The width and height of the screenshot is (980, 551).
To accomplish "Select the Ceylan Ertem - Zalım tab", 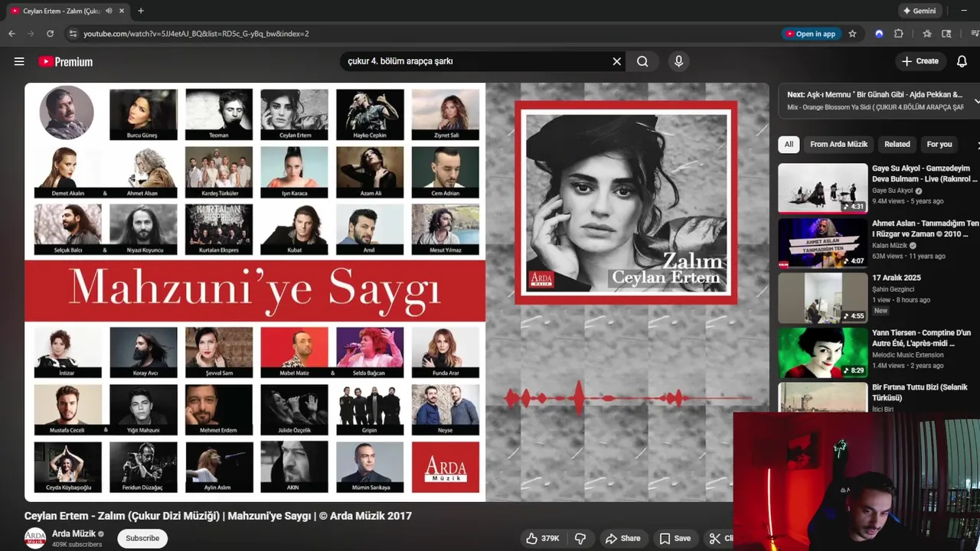I will 60,11.
